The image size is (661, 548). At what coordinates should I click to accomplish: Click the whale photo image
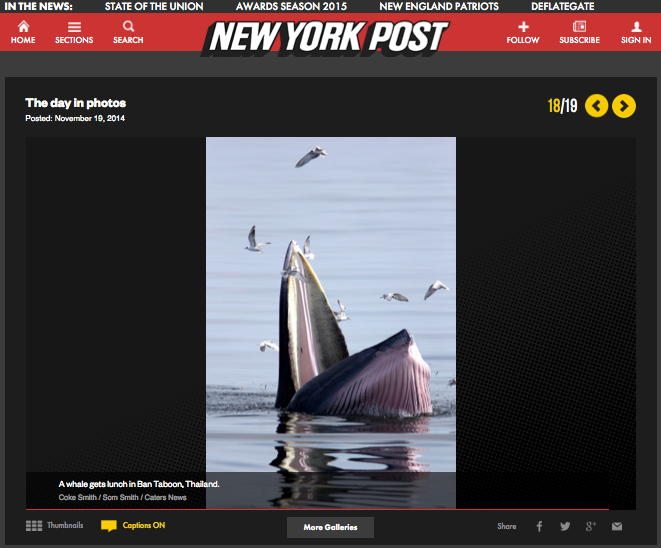[331, 322]
